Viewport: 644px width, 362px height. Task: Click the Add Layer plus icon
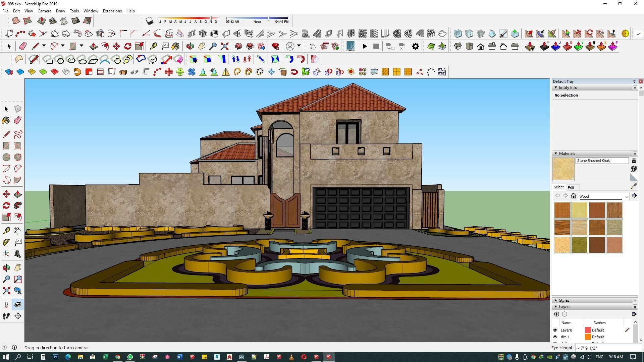556,314
